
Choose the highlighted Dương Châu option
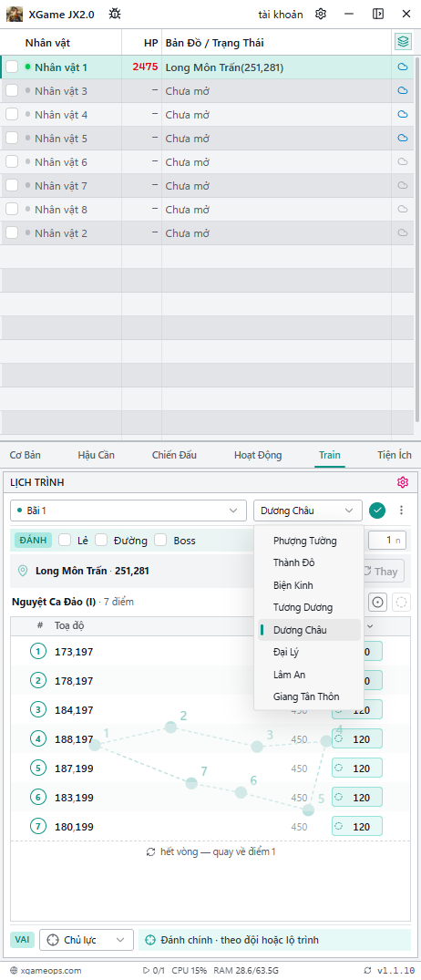click(x=309, y=629)
